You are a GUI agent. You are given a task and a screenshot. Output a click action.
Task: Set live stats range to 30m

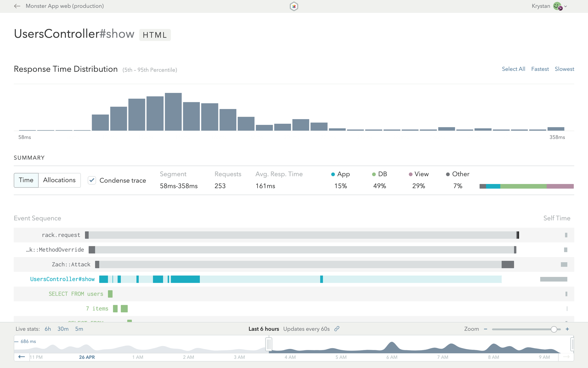tap(63, 329)
